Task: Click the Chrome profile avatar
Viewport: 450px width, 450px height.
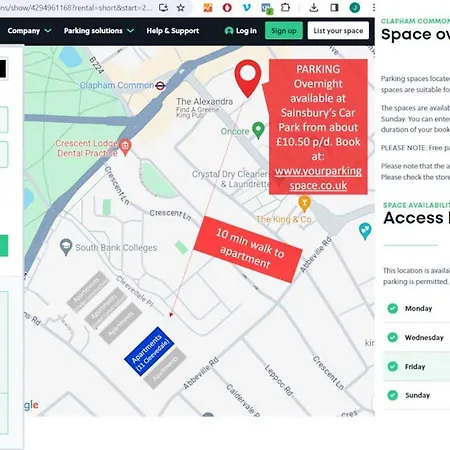Action: click(355, 7)
